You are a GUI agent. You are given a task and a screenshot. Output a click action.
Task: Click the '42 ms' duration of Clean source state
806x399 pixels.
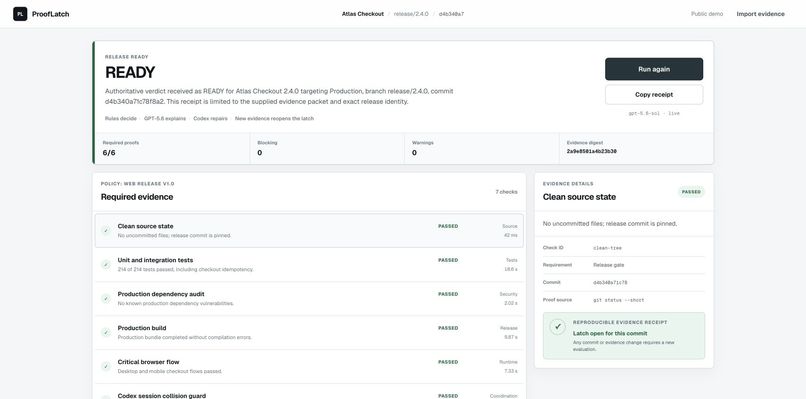(510, 235)
